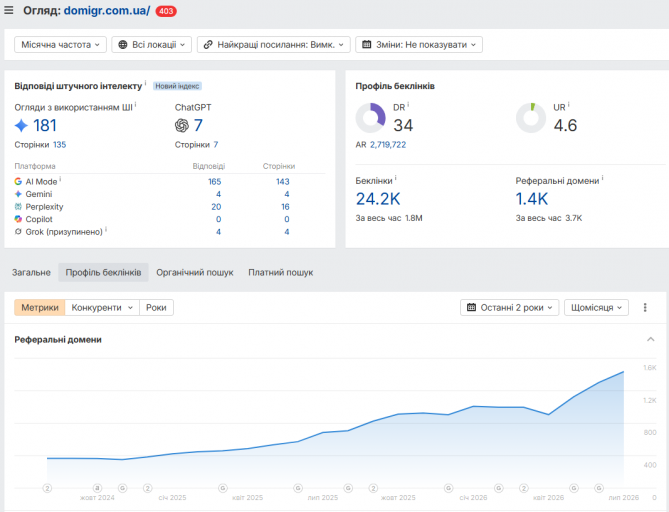Click the DR donut chart
669x512 pixels.
tap(370, 118)
